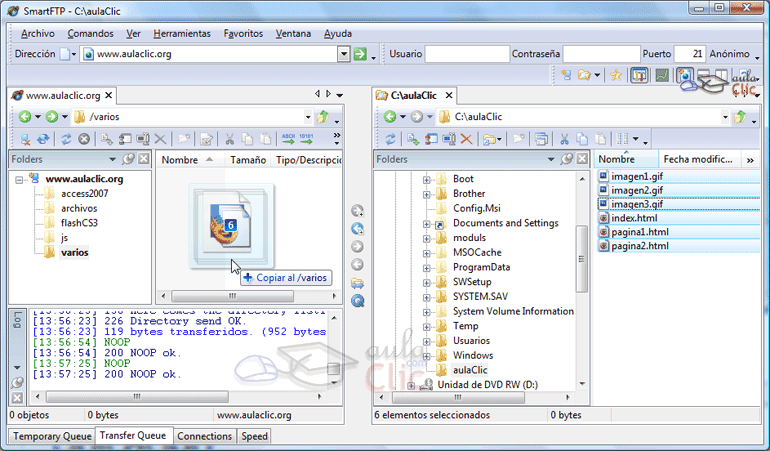Click the speed graph icon in the main toolbar
The height and width of the screenshot is (451, 770).
[662, 75]
